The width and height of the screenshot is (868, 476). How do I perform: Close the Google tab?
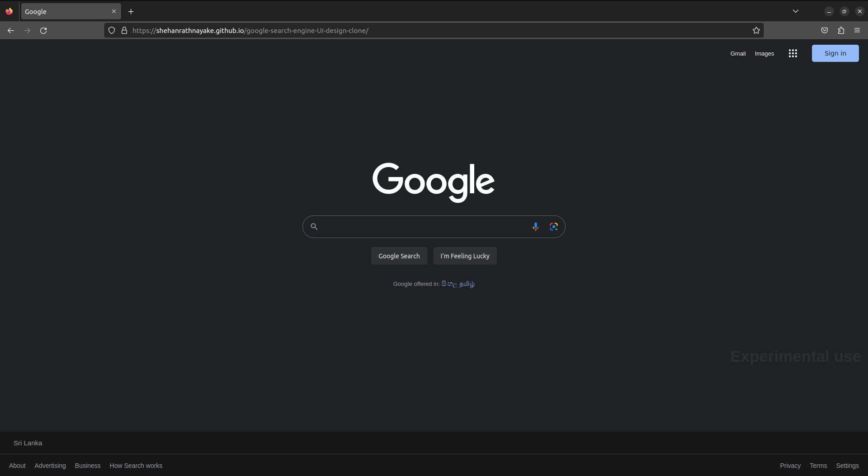114,12
